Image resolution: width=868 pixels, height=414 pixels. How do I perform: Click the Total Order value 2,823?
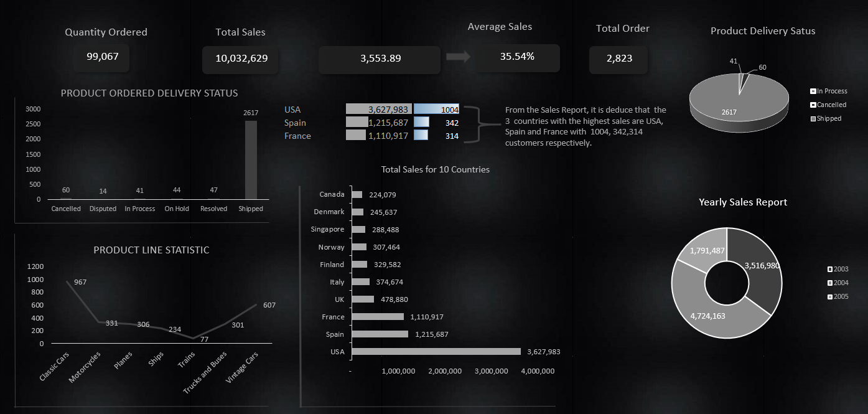[618, 59]
